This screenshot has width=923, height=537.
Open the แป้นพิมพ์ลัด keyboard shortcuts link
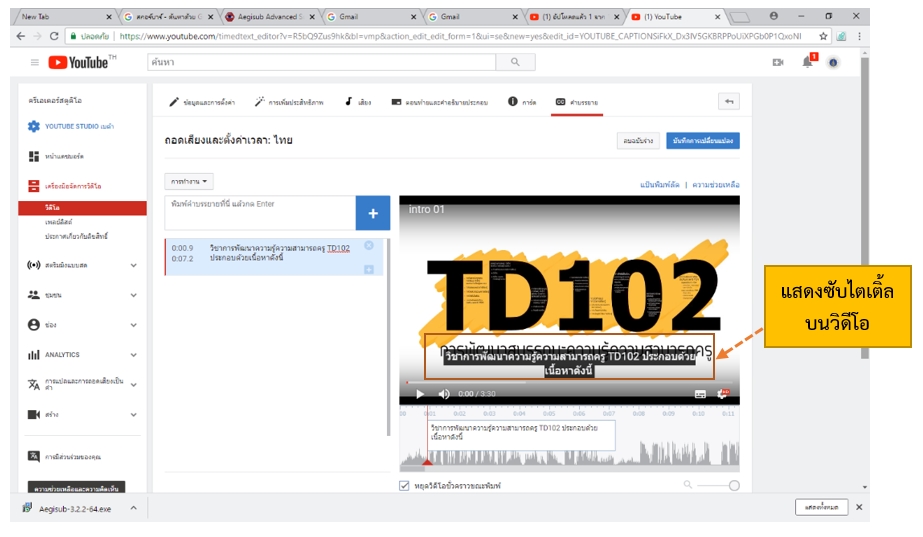pyautogui.click(x=660, y=185)
